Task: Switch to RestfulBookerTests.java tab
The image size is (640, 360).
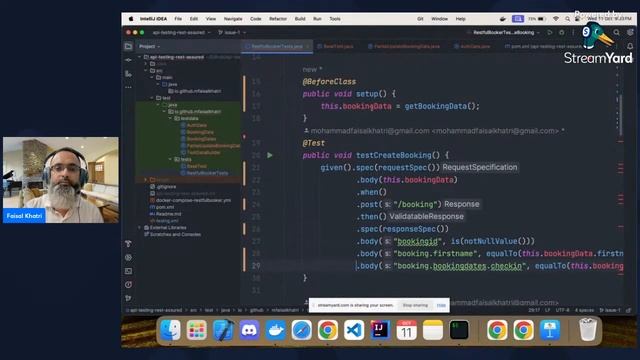Action: pos(277,46)
